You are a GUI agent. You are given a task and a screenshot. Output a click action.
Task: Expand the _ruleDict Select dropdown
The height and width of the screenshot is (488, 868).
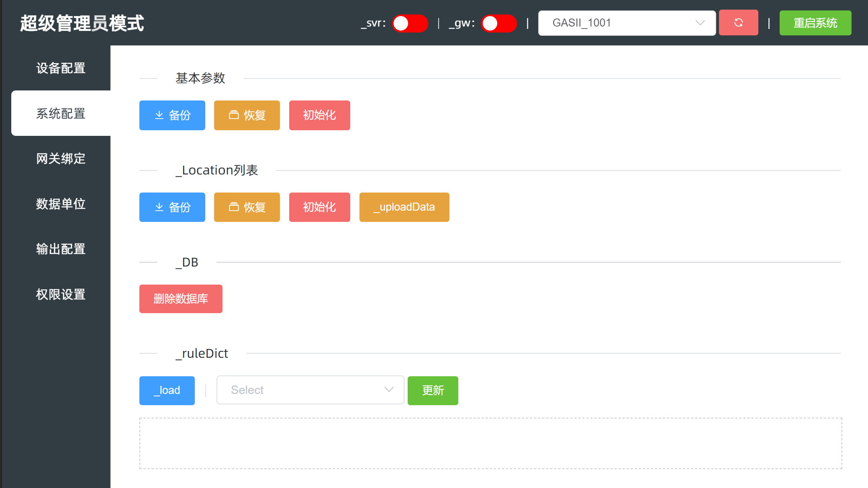(310, 390)
